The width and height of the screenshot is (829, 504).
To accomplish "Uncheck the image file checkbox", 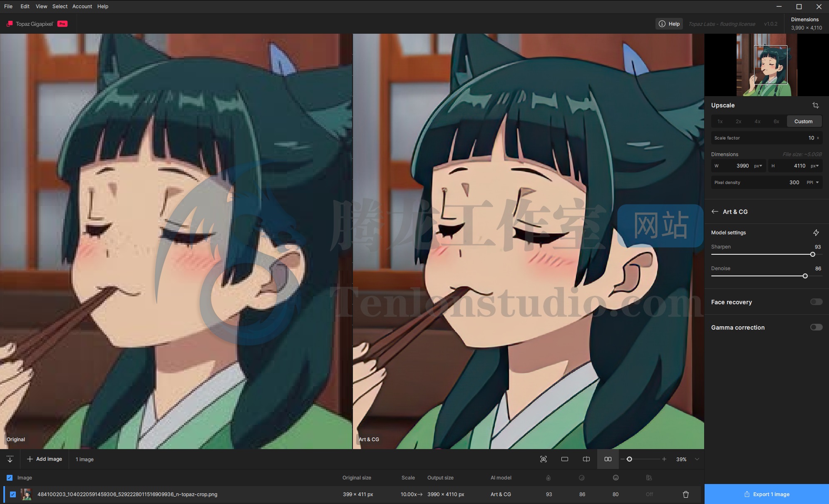I will coord(13,494).
